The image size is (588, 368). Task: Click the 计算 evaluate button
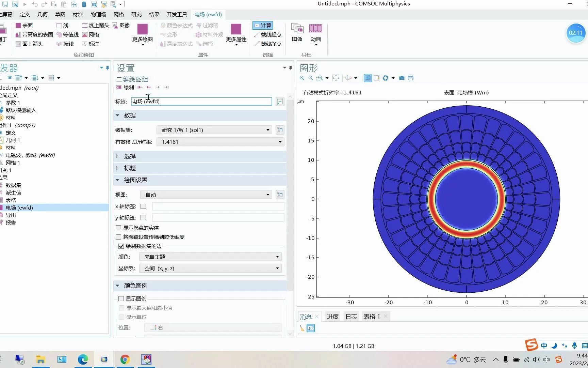click(x=263, y=26)
